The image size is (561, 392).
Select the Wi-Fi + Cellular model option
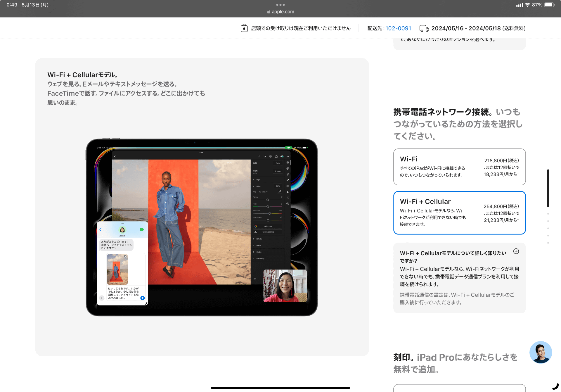[x=459, y=213]
